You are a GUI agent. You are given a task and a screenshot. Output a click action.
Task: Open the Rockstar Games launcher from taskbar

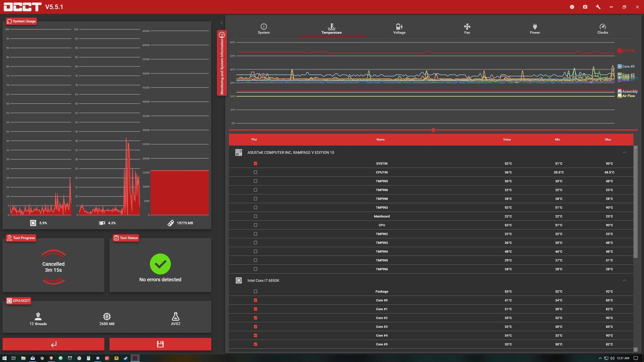(116, 358)
